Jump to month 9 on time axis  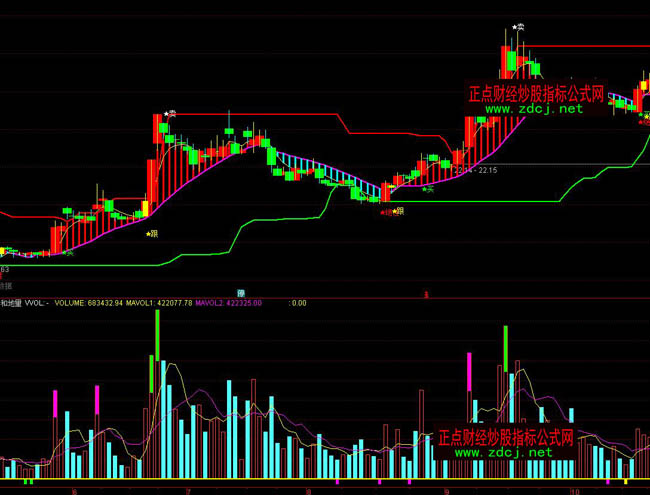(447, 491)
